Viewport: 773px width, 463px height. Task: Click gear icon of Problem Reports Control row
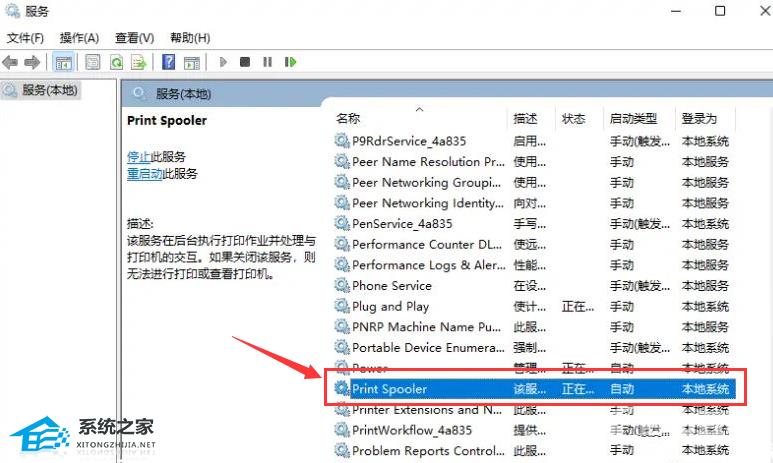click(x=342, y=450)
